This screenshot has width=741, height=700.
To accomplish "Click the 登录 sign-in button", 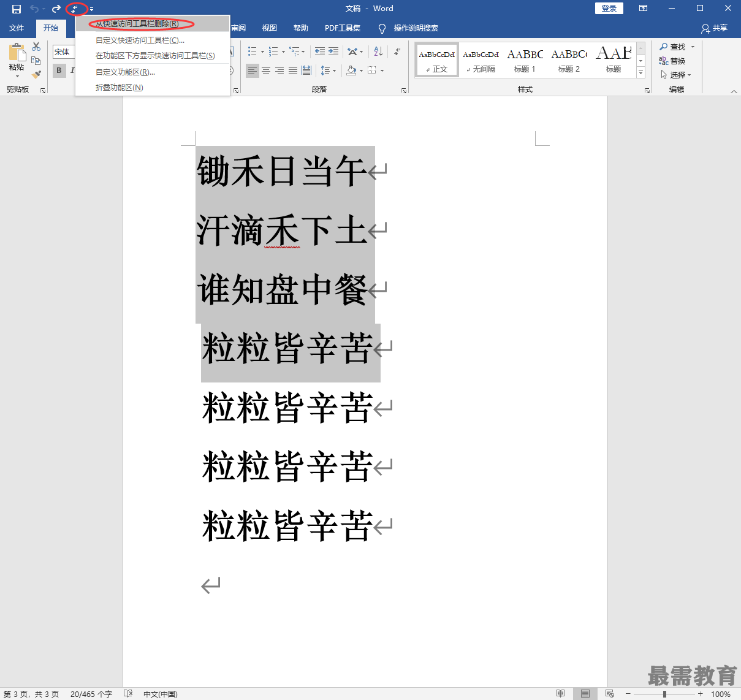I will click(x=609, y=9).
